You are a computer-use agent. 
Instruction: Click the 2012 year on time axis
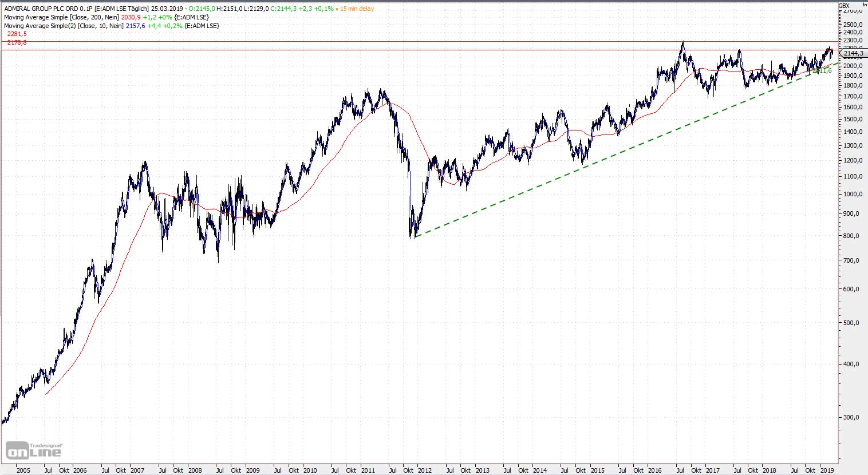425,470
